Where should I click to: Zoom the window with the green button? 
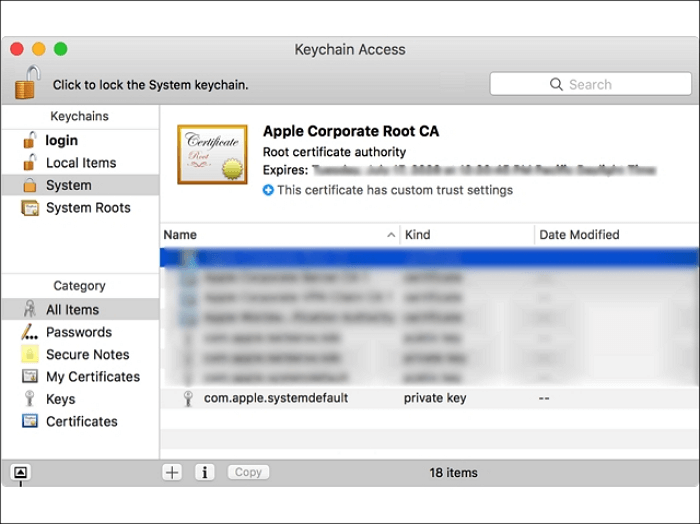coord(61,49)
